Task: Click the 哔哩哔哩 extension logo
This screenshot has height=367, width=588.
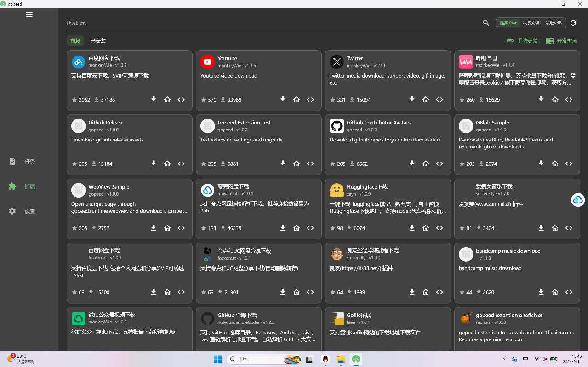Action: tap(466, 62)
